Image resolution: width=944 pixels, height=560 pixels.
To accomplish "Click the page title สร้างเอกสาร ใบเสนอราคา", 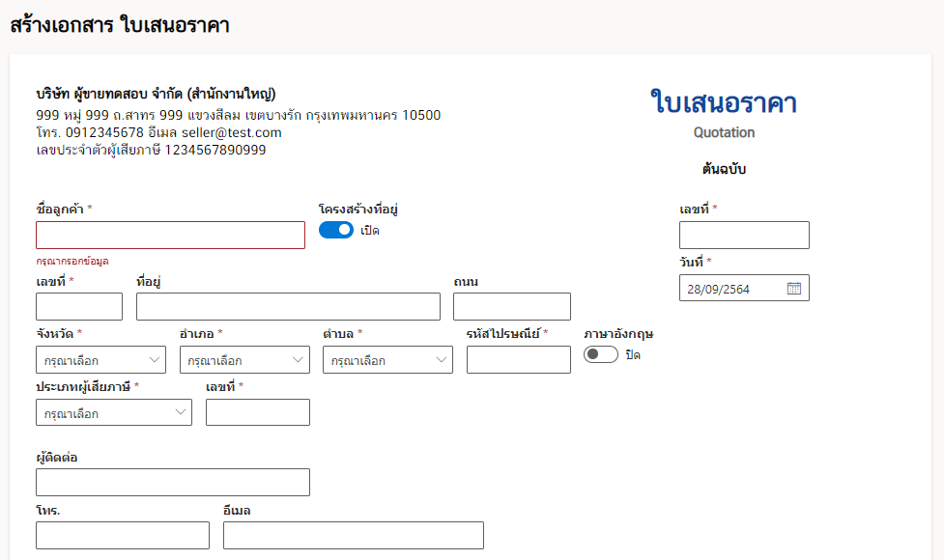I will click(x=120, y=25).
